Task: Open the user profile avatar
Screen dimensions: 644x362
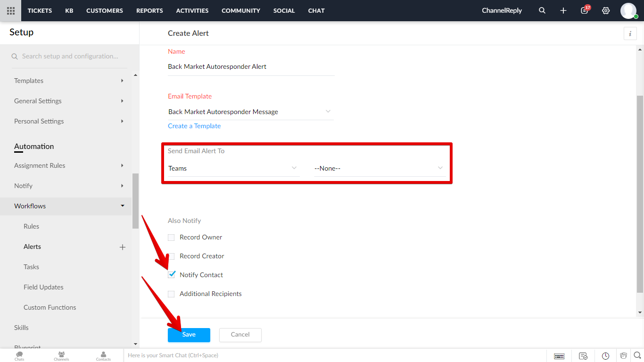Action: coord(628,10)
